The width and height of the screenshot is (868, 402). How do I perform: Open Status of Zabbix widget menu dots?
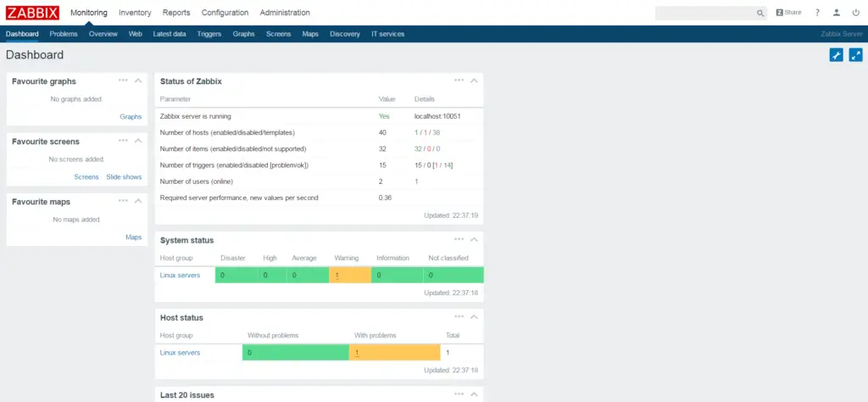tap(459, 81)
